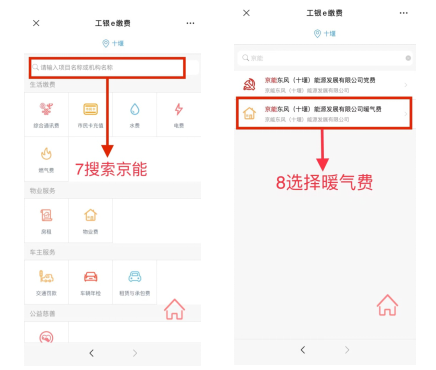
Task: Click the 车主服务 section header
Action: point(42,252)
